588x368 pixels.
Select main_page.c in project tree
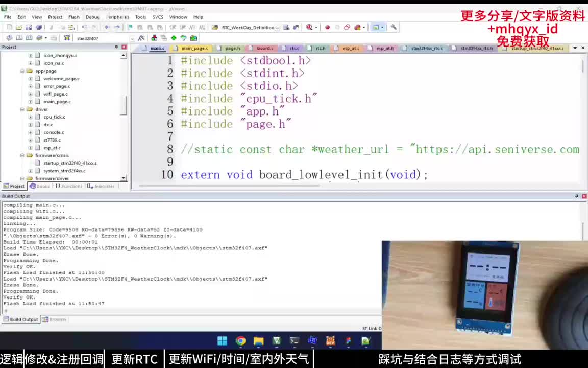point(57,102)
